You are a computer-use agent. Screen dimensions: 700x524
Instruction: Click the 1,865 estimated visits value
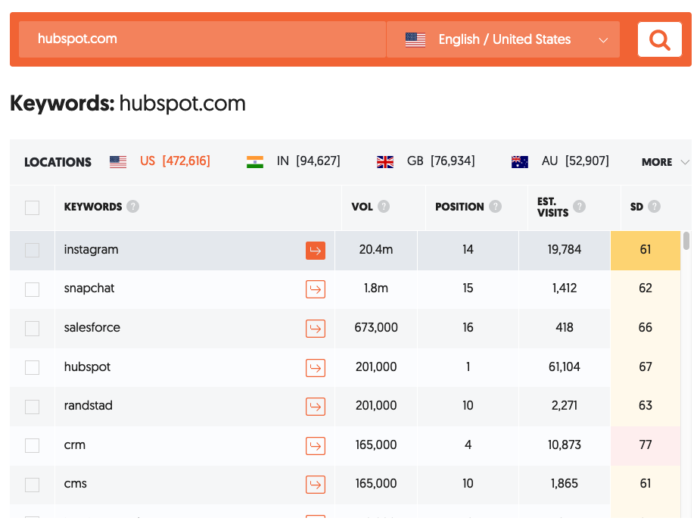pos(564,483)
